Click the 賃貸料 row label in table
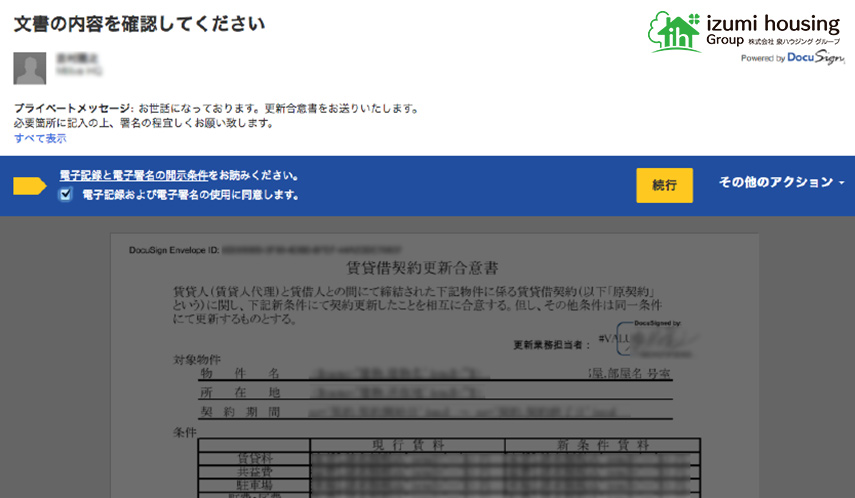855x498 pixels. point(253,459)
